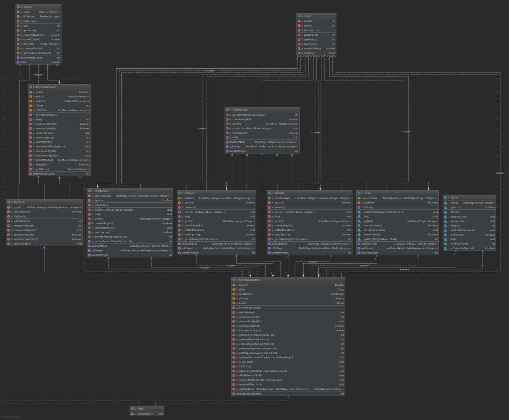Click method icon beside dijkstra in MyRailwaySystem
509x420 pixels.
(x=234, y=389)
